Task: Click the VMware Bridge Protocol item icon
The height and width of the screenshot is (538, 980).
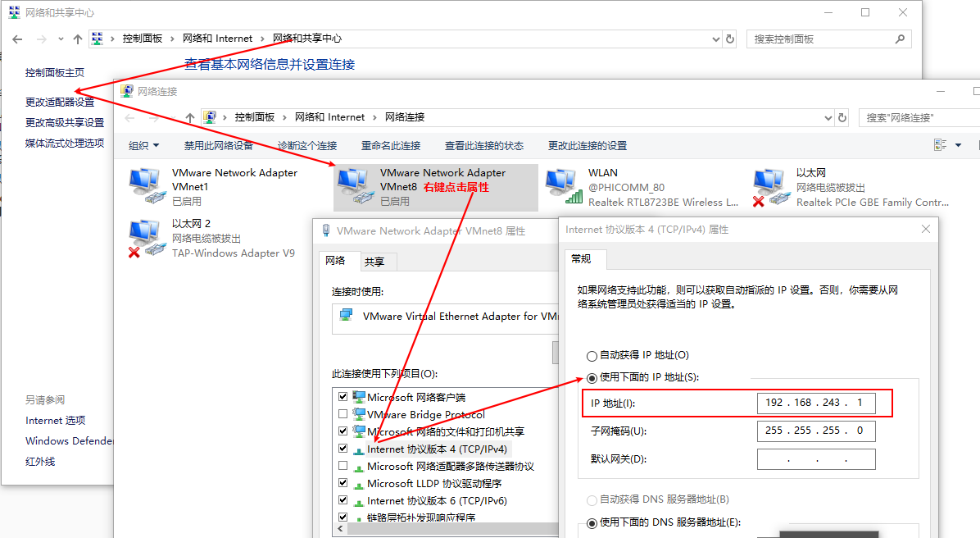Action: [x=359, y=413]
